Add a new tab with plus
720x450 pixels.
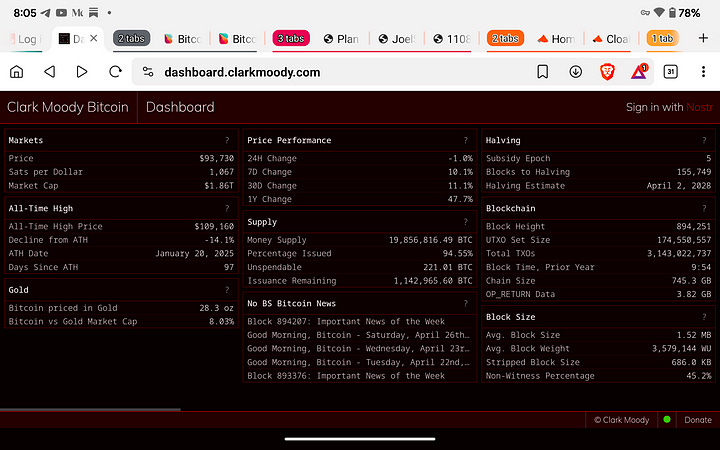point(703,38)
